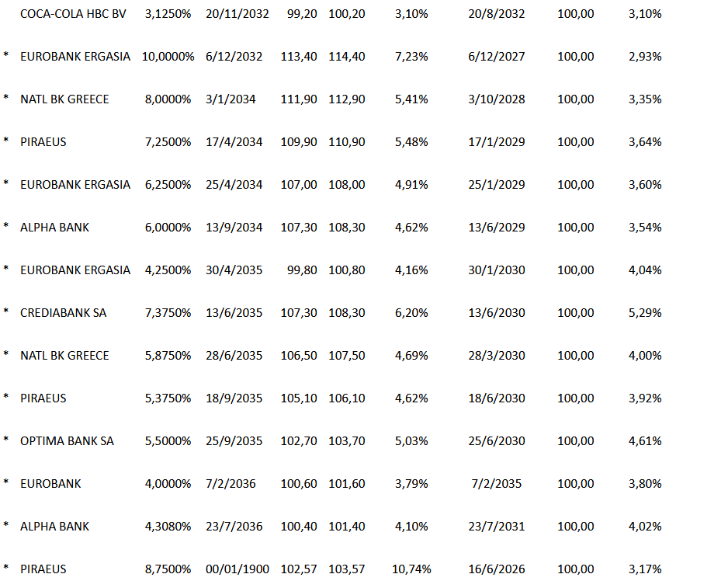
Task: Click the 10,74% yield value
Action: [411, 569]
